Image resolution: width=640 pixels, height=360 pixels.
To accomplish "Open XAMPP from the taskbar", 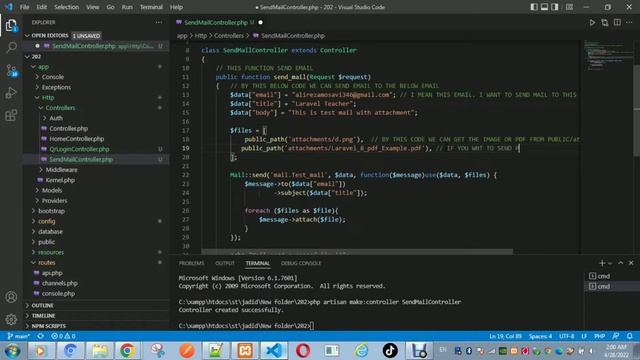I will point(245,351).
